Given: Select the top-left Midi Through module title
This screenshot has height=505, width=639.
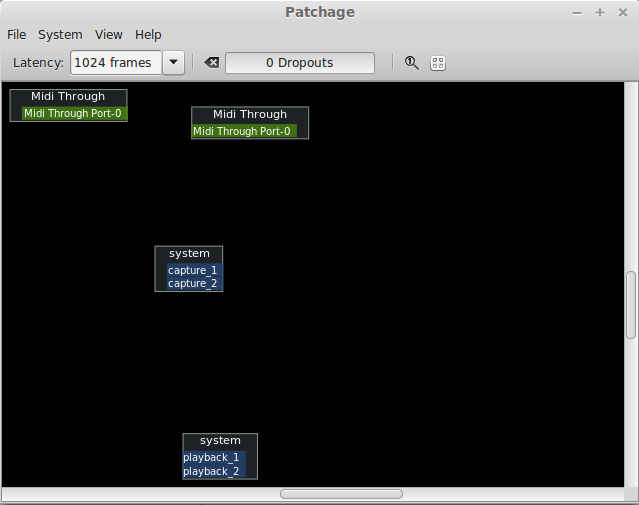Looking at the screenshot, I should pyautogui.click(x=68, y=97).
